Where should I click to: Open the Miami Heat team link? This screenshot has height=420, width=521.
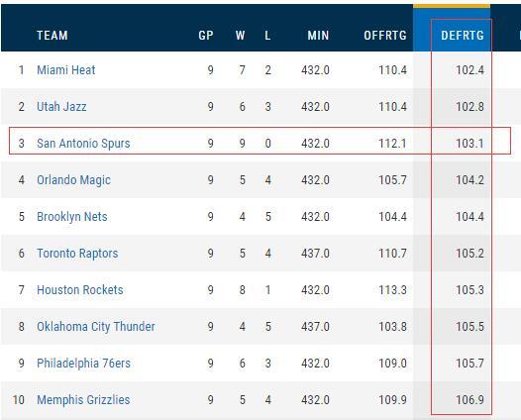click(65, 70)
